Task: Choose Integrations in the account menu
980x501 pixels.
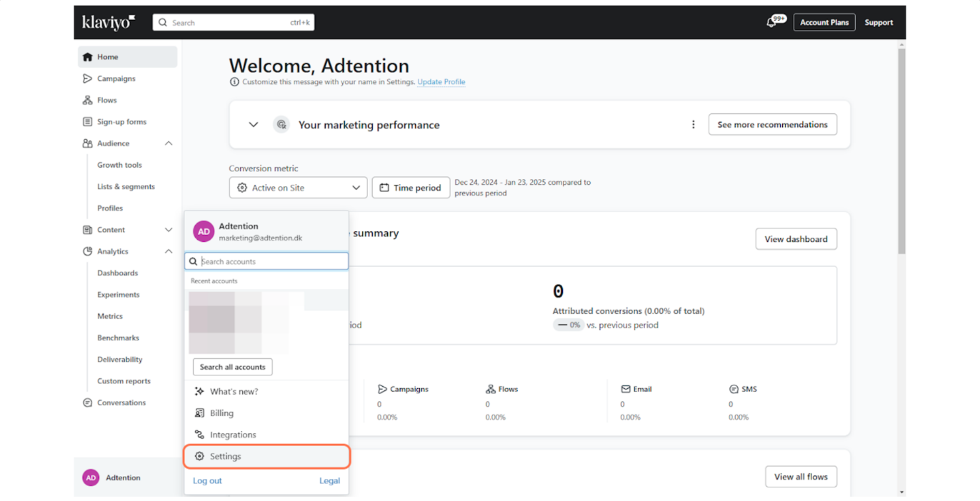Action: click(x=232, y=435)
